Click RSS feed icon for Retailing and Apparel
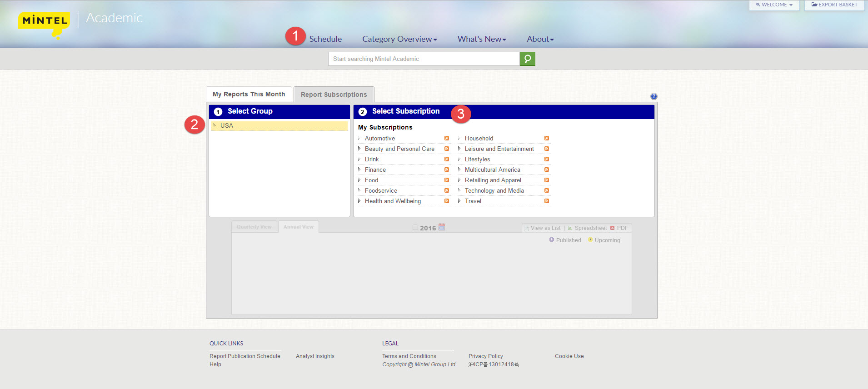 pyautogui.click(x=547, y=180)
